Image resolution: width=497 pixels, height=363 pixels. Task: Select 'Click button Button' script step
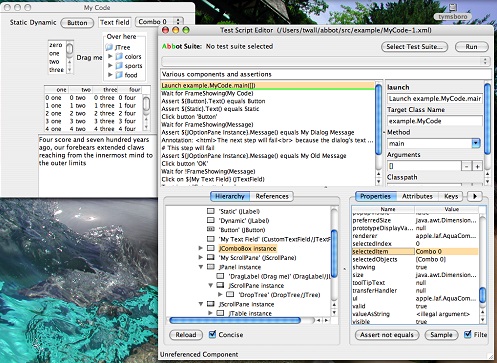tap(267, 117)
